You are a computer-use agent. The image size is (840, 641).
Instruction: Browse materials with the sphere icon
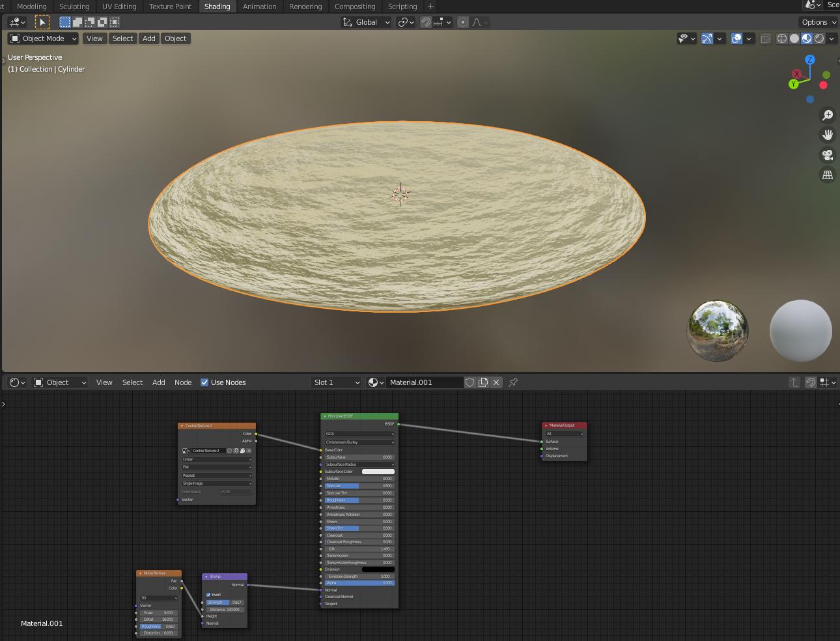coord(376,382)
